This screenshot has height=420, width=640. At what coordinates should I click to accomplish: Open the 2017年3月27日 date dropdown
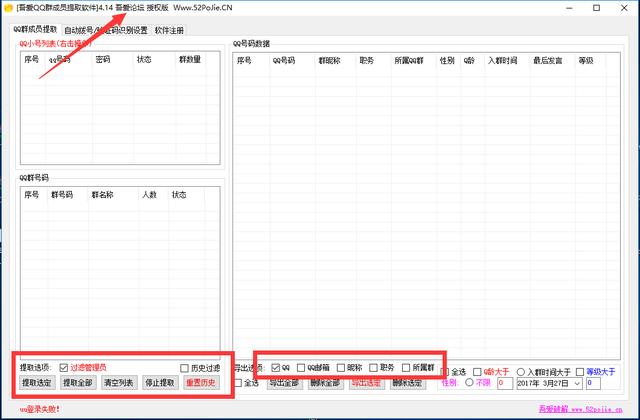click(x=577, y=383)
